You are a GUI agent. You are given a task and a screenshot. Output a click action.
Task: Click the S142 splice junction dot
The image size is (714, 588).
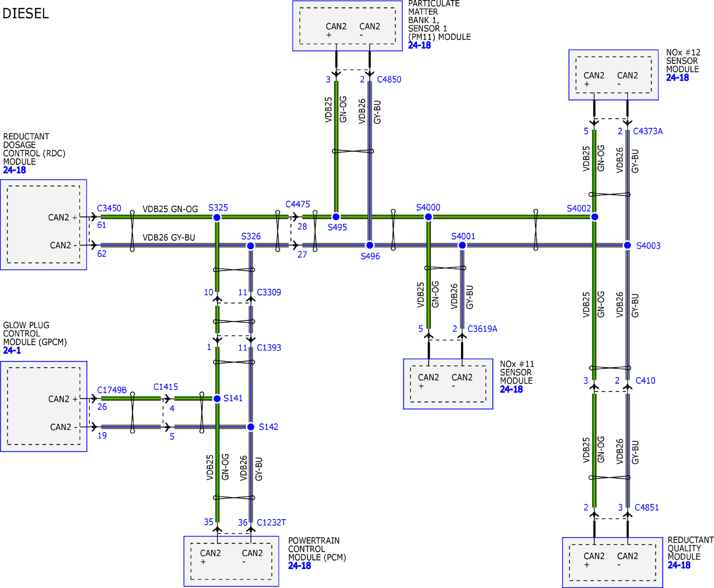251,427
